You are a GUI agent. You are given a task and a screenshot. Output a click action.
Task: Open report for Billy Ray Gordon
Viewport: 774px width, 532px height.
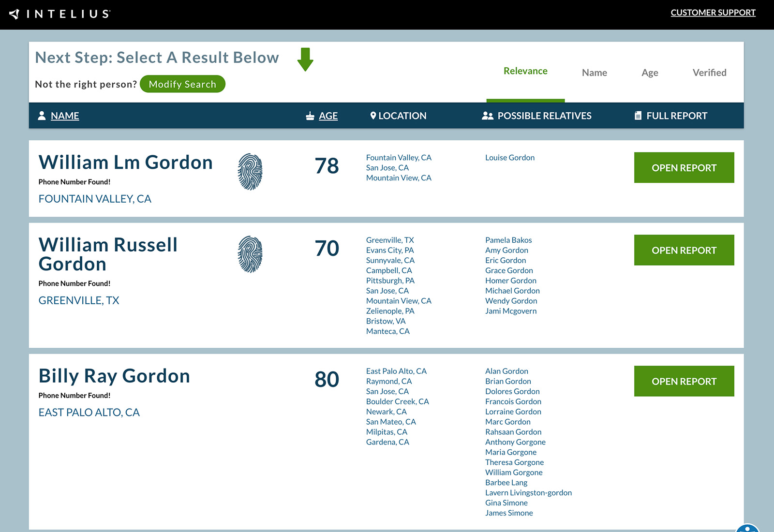pyautogui.click(x=684, y=381)
